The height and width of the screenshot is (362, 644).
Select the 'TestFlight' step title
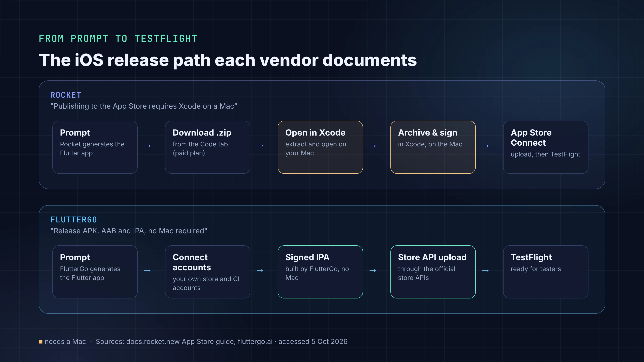tap(531, 257)
